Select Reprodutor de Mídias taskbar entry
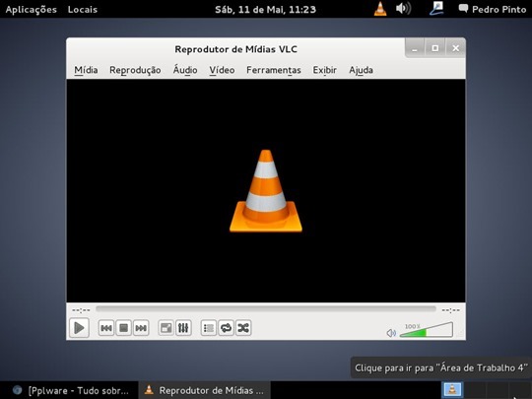 pyautogui.click(x=204, y=390)
